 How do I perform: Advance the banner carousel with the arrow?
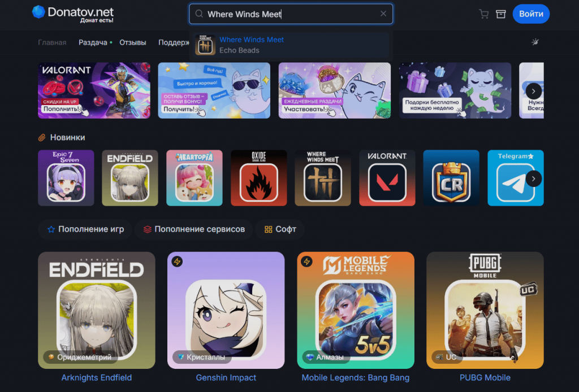tap(534, 91)
